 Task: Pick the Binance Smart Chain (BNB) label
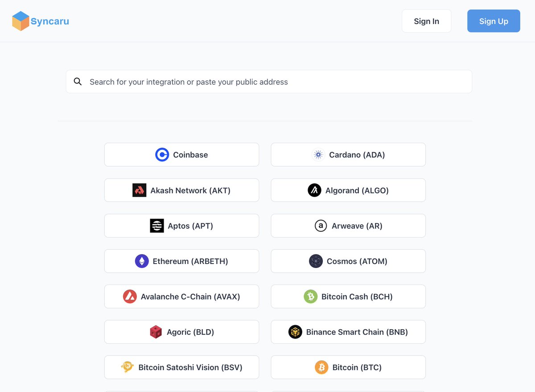[357, 332]
